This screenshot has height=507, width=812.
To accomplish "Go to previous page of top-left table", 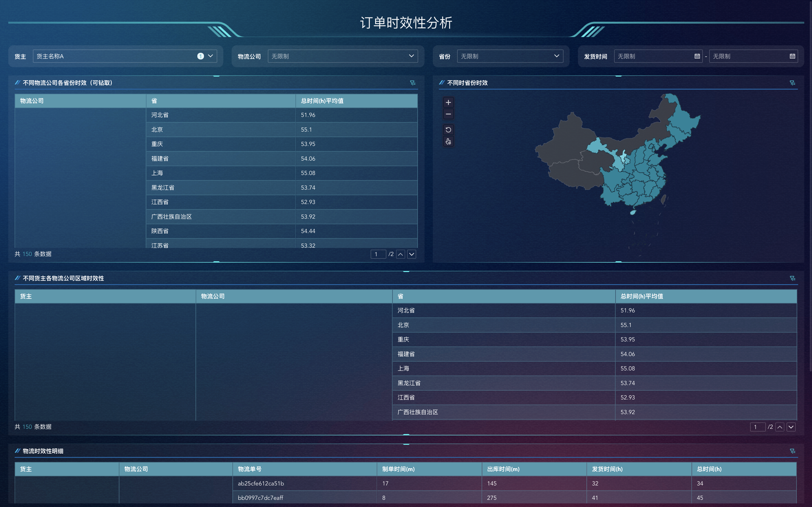I will [x=401, y=254].
